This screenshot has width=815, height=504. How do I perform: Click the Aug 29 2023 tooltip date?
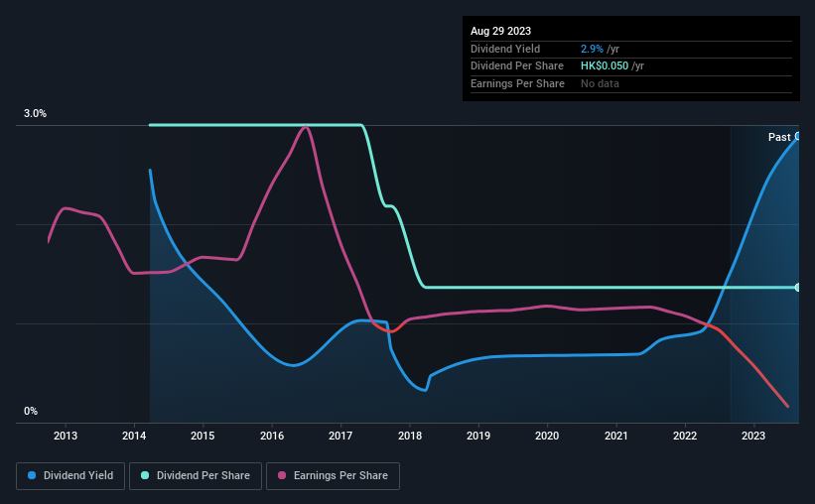[x=500, y=31]
